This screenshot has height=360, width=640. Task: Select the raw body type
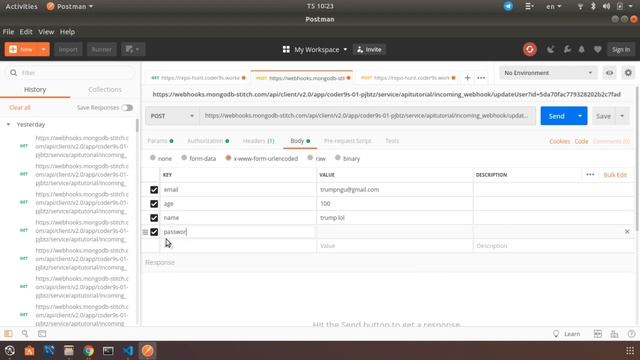[310, 158]
